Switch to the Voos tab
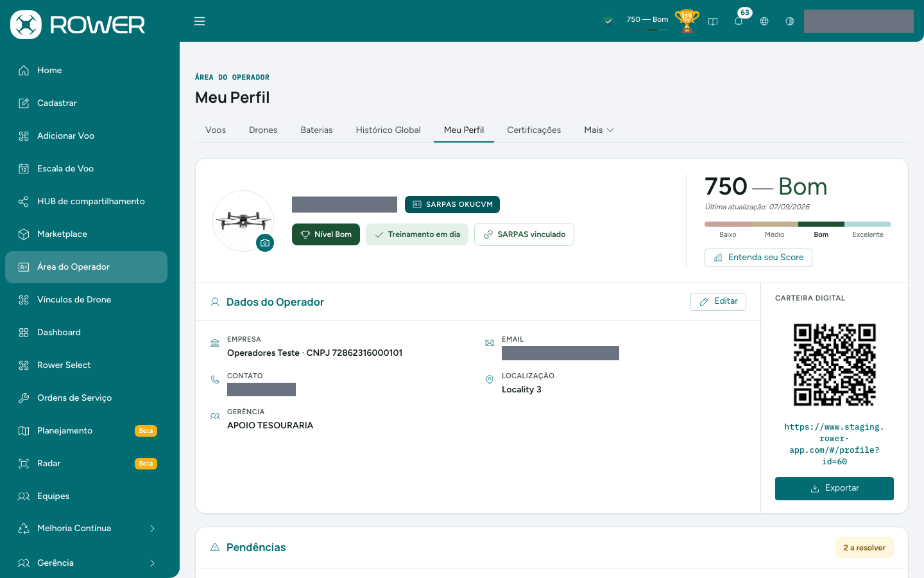 216,130
